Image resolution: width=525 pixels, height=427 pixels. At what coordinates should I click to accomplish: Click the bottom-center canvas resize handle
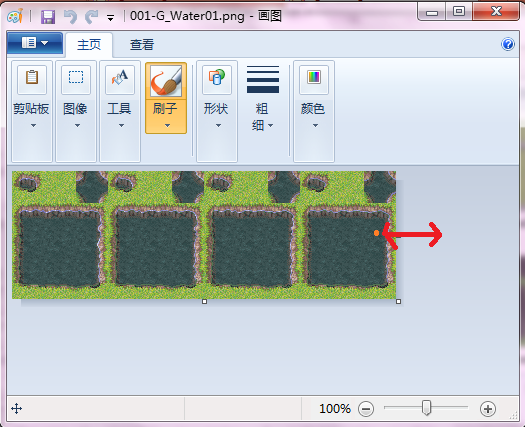pyautogui.click(x=205, y=302)
